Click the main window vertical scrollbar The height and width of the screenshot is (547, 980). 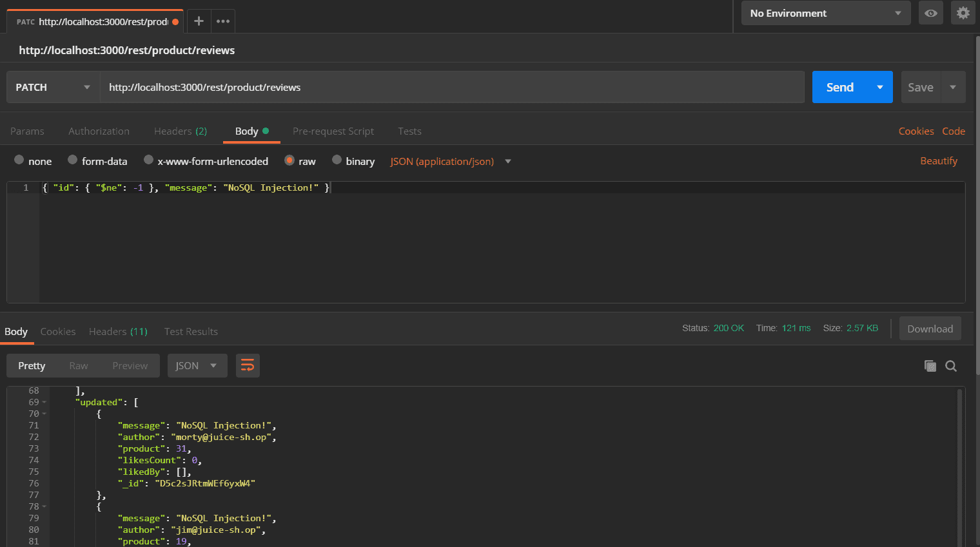click(977, 206)
